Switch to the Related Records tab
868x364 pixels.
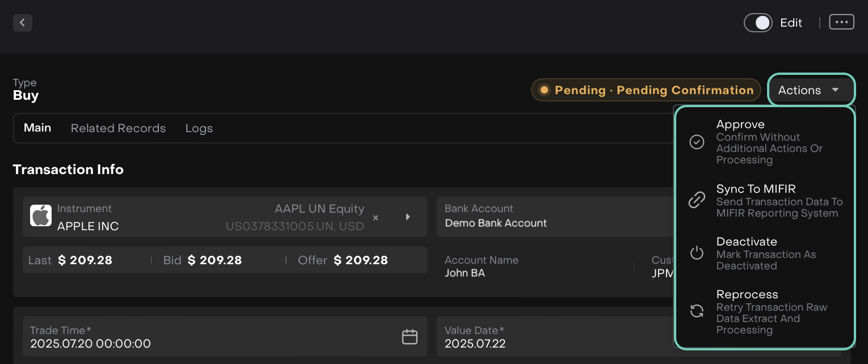(x=118, y=128)
